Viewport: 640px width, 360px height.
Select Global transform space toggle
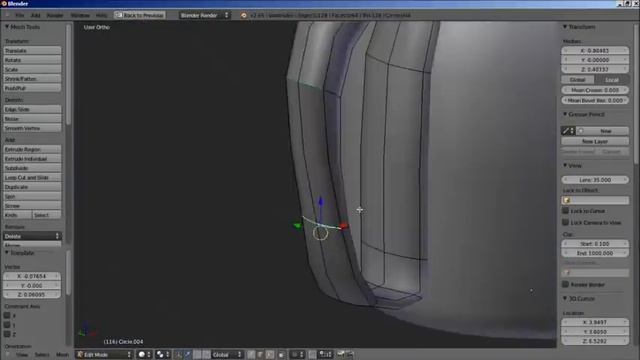point(578,80)
